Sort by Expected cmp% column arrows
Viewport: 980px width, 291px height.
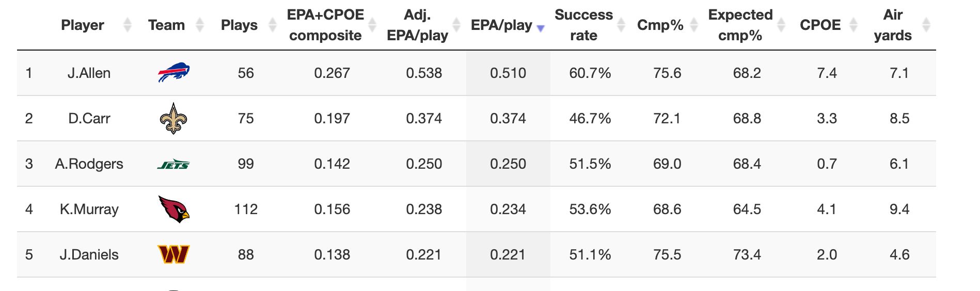pos(781,25)
